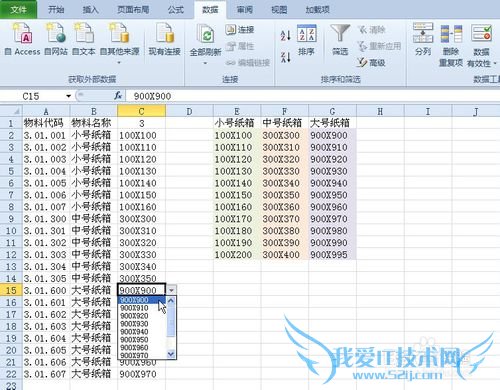Click cell E12 with 100X200

pyautogui.click(x=237, y=255)
